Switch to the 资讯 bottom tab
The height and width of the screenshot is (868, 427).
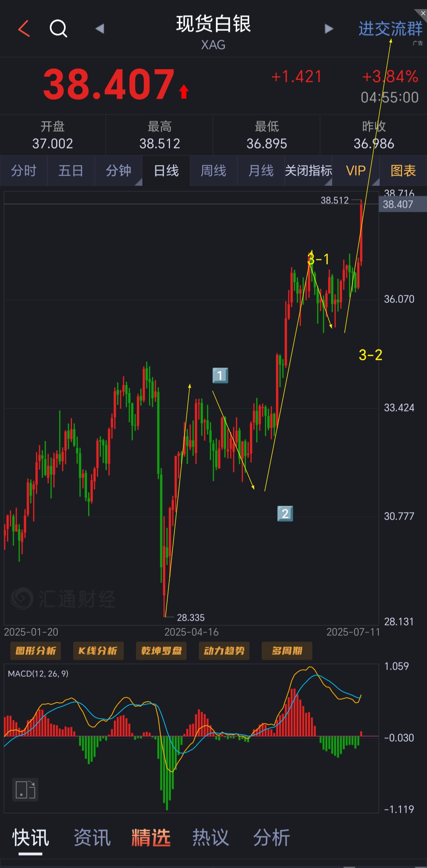pyautogui.click(x=92, y=838)
